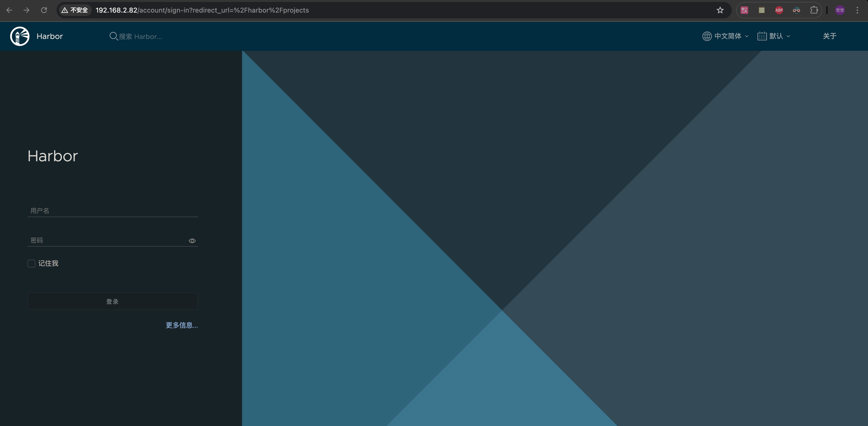
Task: Open the browser three-dot menu
Action: [x=858, y=10]
